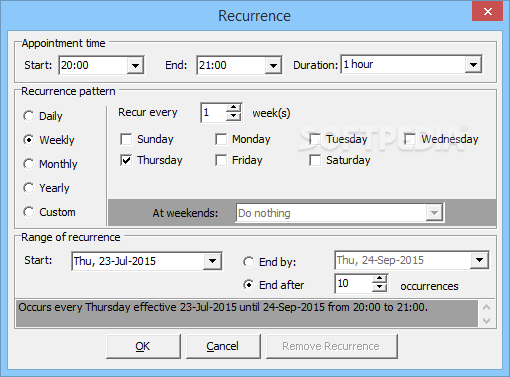Tick the Saturday checkbox
Screen dimensions: 510x377
tap(315, 160)
